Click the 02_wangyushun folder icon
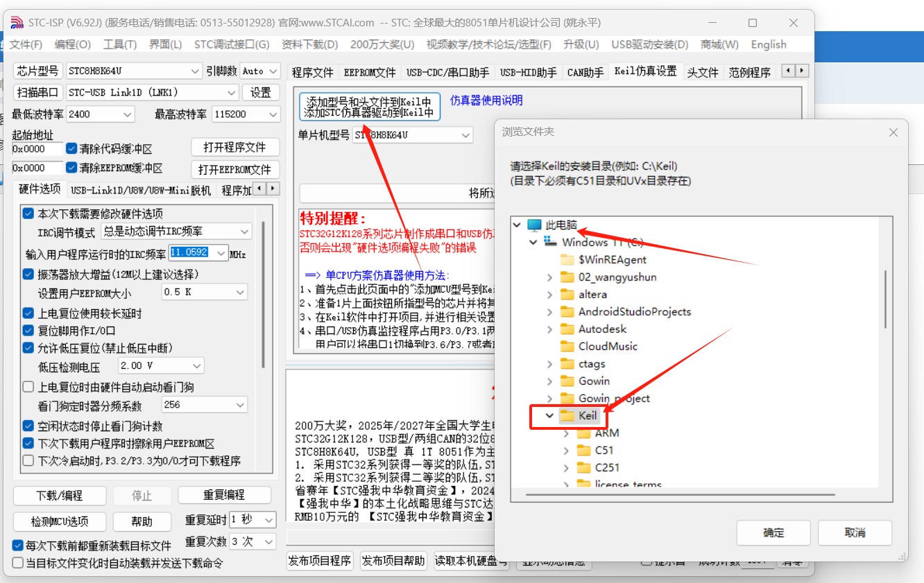Image resolution: width=924 pixels, height=583 pixels. 567,277
